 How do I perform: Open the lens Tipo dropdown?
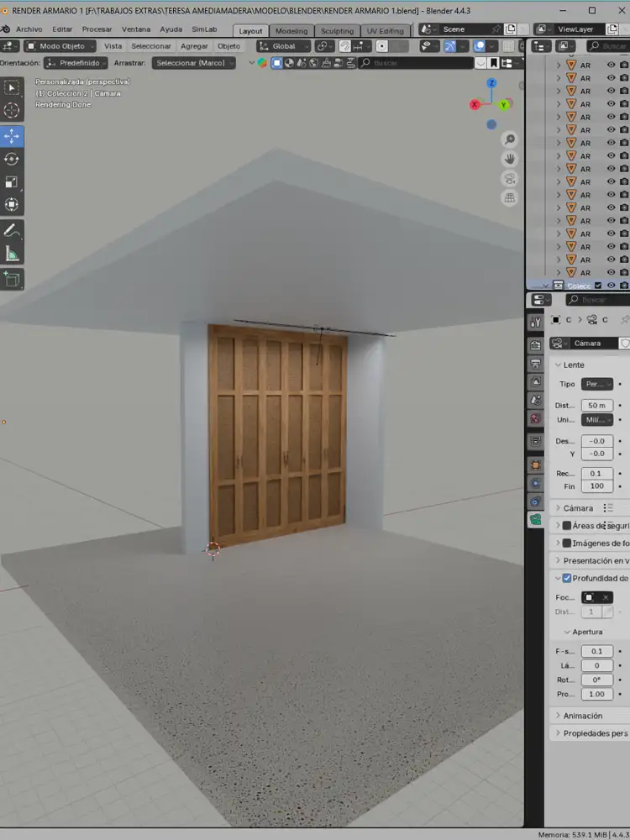tap(596, 384)
